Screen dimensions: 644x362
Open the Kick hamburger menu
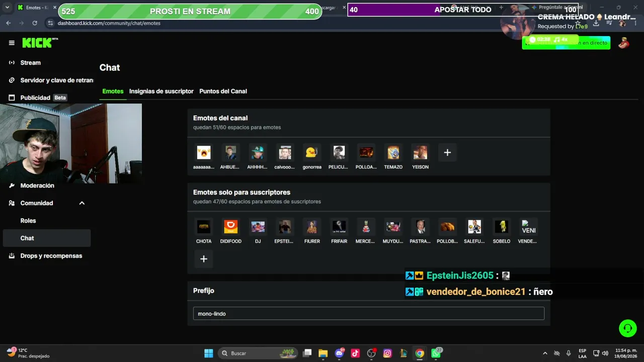pyautogui.click(x=12, y=43)
